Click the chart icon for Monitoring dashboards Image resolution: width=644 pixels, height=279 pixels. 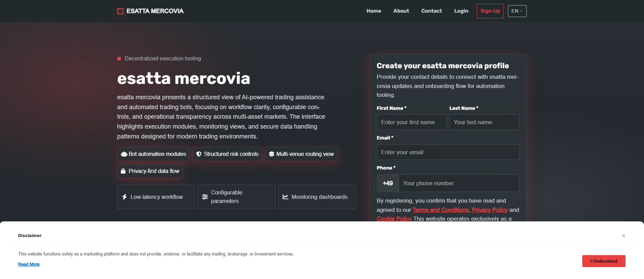[x=286, y=197]
